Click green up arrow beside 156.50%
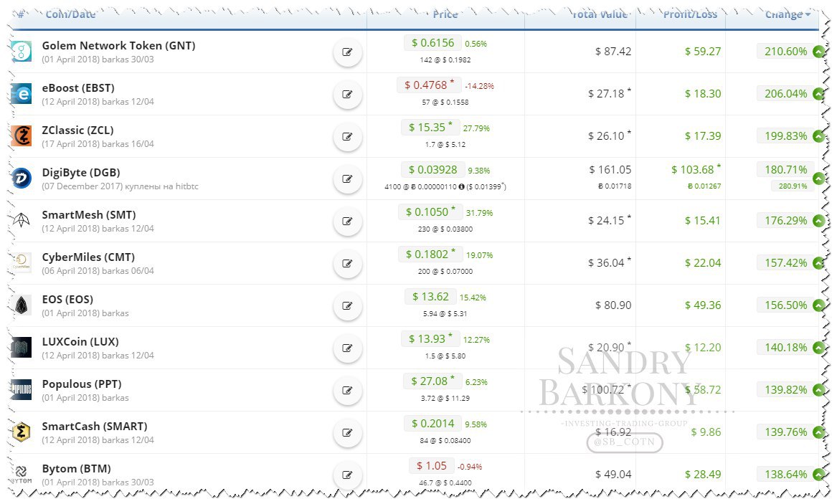 (x=818, y=305)
